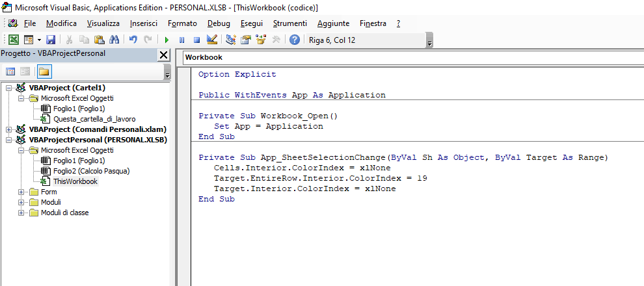
Task: Run the macro with the green play icon
Action: click(167, 40)
